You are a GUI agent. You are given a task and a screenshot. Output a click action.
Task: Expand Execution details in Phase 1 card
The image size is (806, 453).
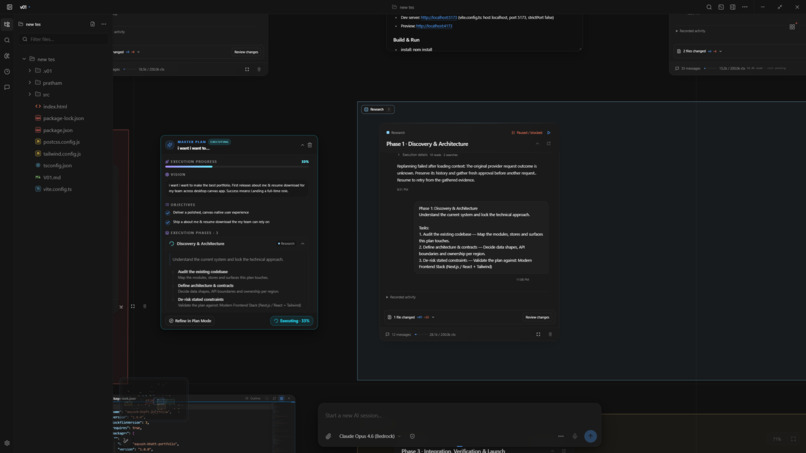click(x=428, y=155)
